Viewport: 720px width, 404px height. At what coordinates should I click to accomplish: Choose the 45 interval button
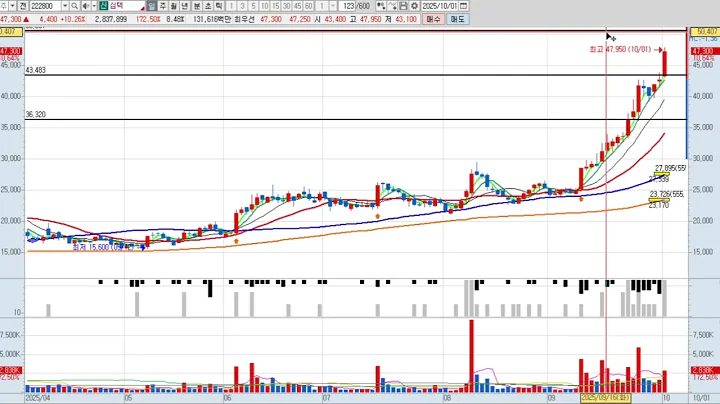pyautogui.click(x=298, y=6)
